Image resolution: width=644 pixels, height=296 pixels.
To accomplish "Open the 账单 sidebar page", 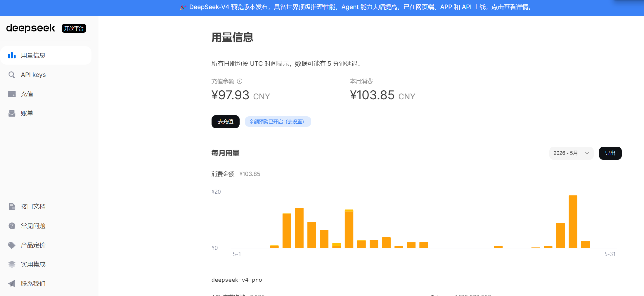I will click(x=46, y=113).
